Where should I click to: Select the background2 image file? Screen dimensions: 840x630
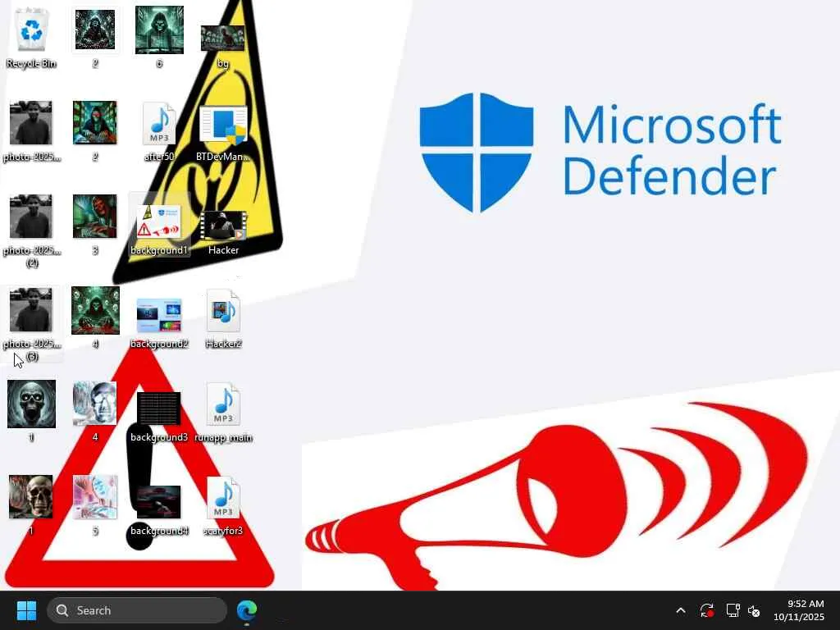point(159,322)
